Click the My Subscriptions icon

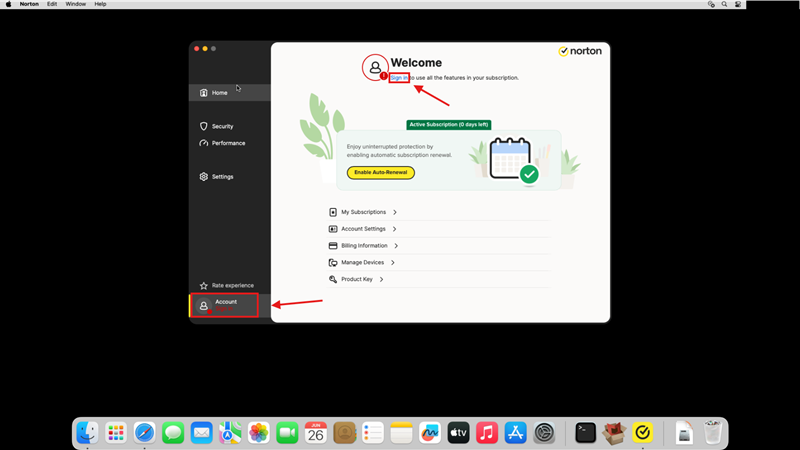[x=333, y=212]
